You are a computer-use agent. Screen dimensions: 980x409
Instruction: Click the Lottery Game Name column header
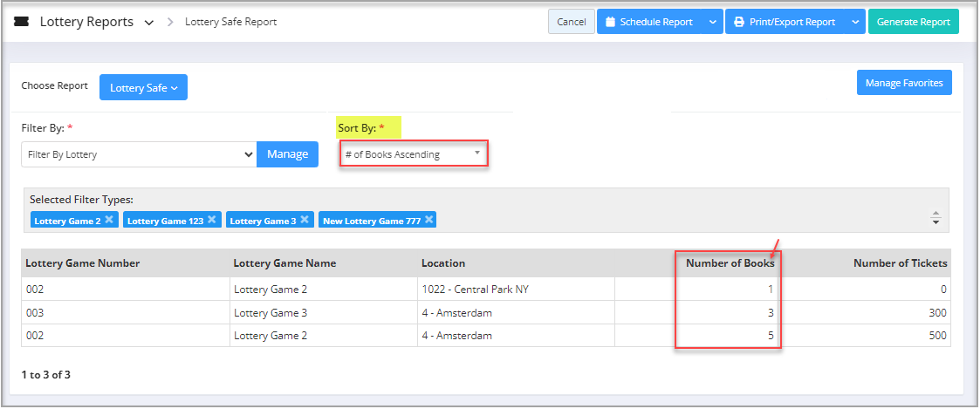(x=284, y=262)
